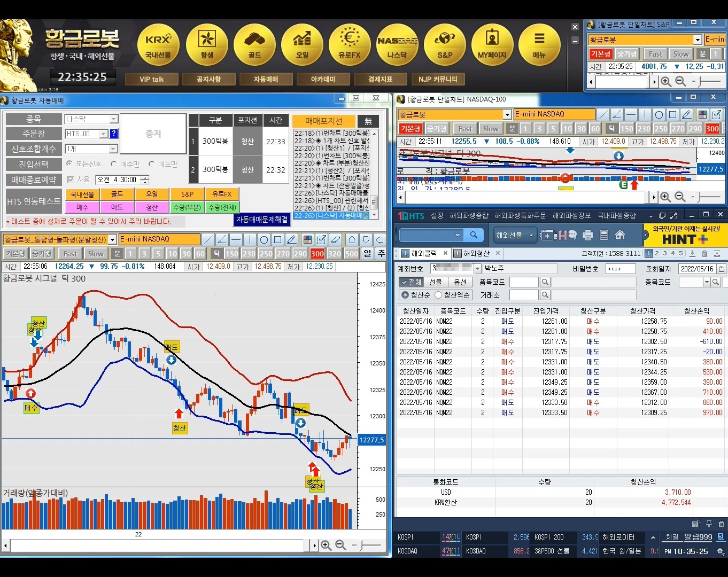Click the green 수량(전체) button
Screen dimensions: 728x577
222,207
